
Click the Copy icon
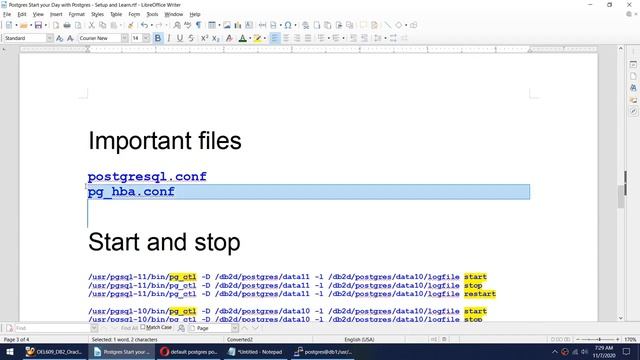pyautogui.click(x=102, y=25)
